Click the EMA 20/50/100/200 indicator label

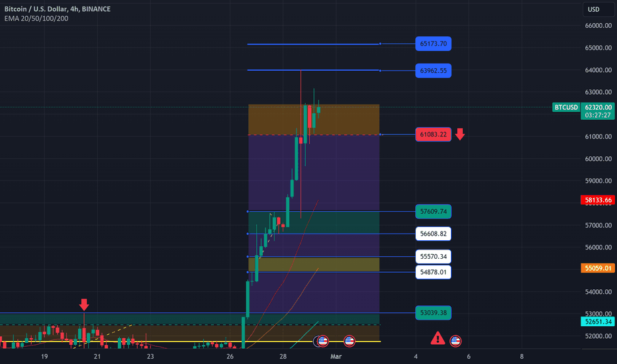coord(36,19)
